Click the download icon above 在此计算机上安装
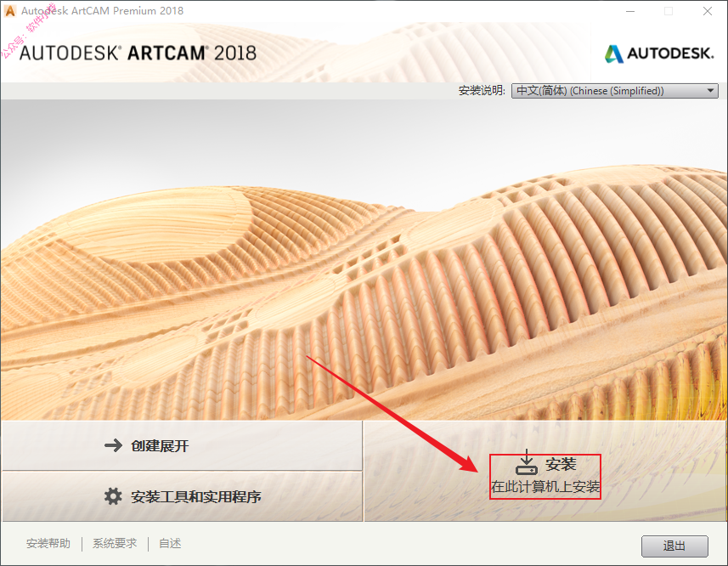Viewport: 728px width, 566px height. (527, 462)
